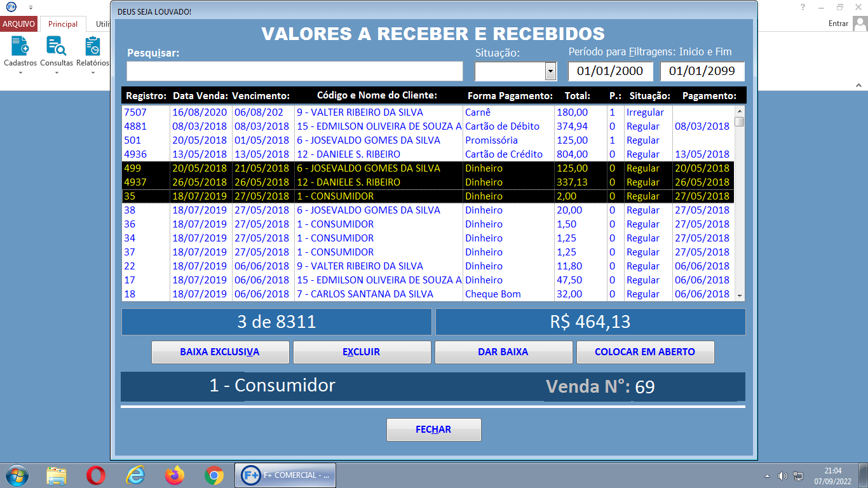The image size is (868, 488).
Task: Switch to the ARQUIVO tab
Action: 18,24
